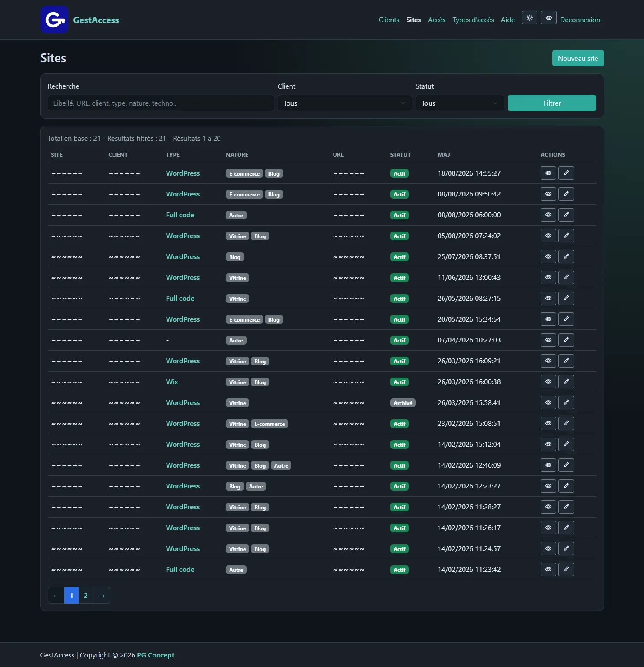The width and height of the screenshot is (644, 667).
Task: Toggle light theme with the sun icon
Action: pyautogui.click(x=529, y=18)
